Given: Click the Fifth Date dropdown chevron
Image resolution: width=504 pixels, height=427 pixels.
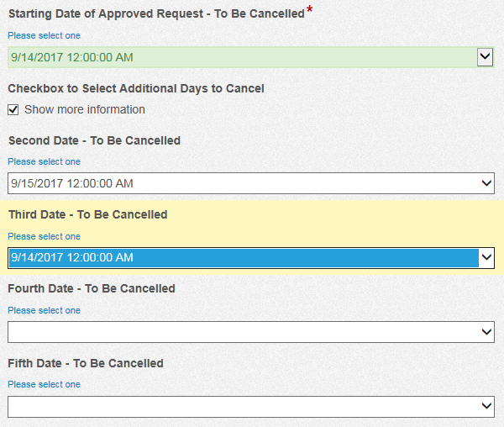Looking at the screenshot, I should [x=486, y=407].
